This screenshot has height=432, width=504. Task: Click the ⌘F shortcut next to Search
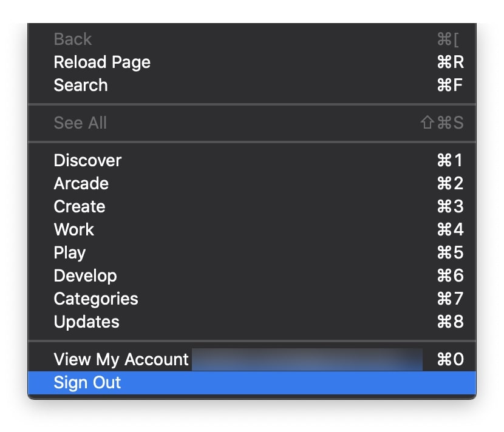point(450,86)
